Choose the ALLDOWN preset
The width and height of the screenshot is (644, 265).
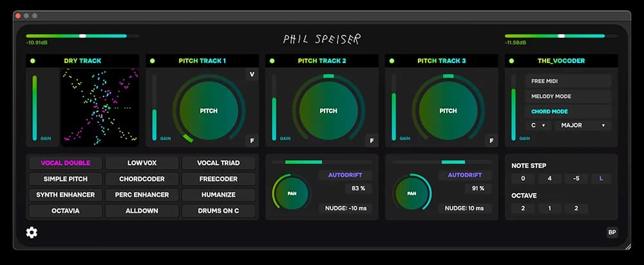[142, 211]
